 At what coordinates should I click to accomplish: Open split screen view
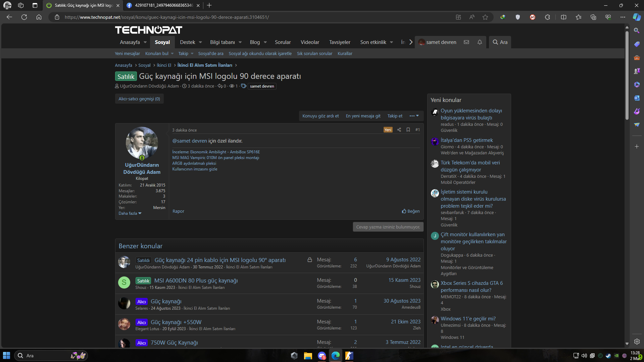[x=563, y=17]
